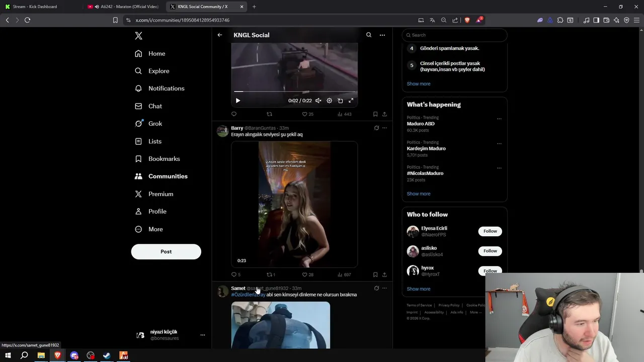Open video playback settings gear
The image size is (644, 362).
330,101
